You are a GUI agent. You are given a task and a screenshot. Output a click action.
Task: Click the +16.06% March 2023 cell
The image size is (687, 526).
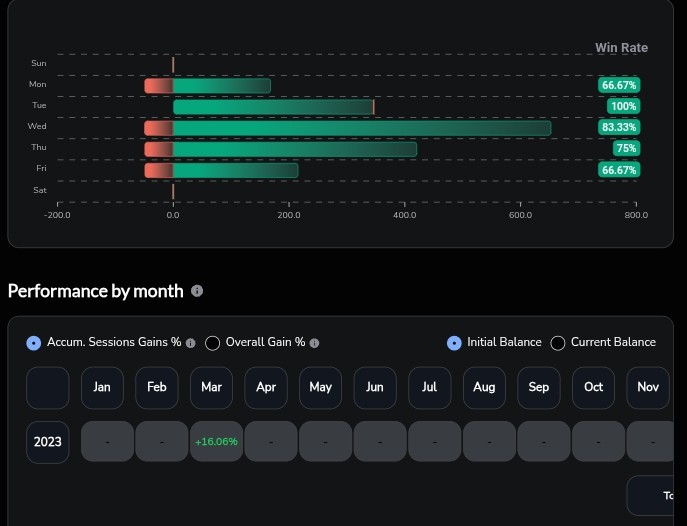(x=216, y=441)
